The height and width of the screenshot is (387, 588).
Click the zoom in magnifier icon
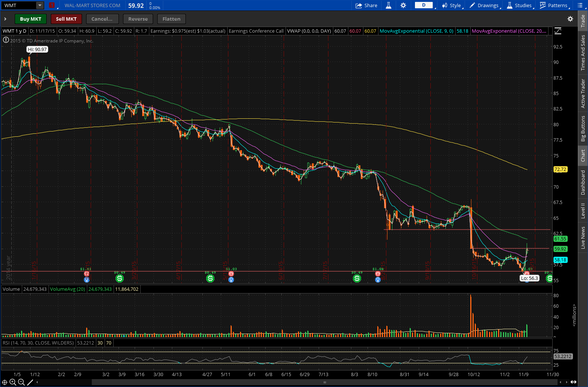pos(13,382)
